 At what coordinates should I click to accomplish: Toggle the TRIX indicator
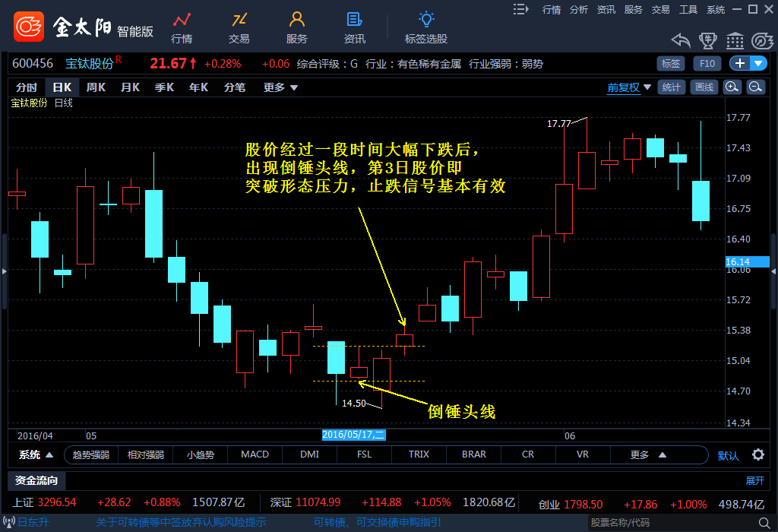click(419, 454)
